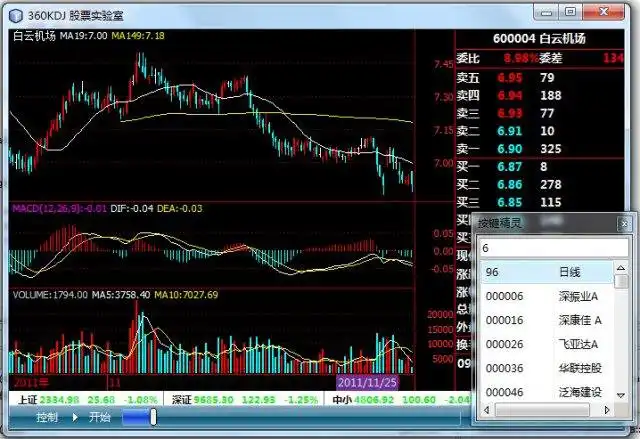Select 000046 泛海建设 in the list

(546, 392)
